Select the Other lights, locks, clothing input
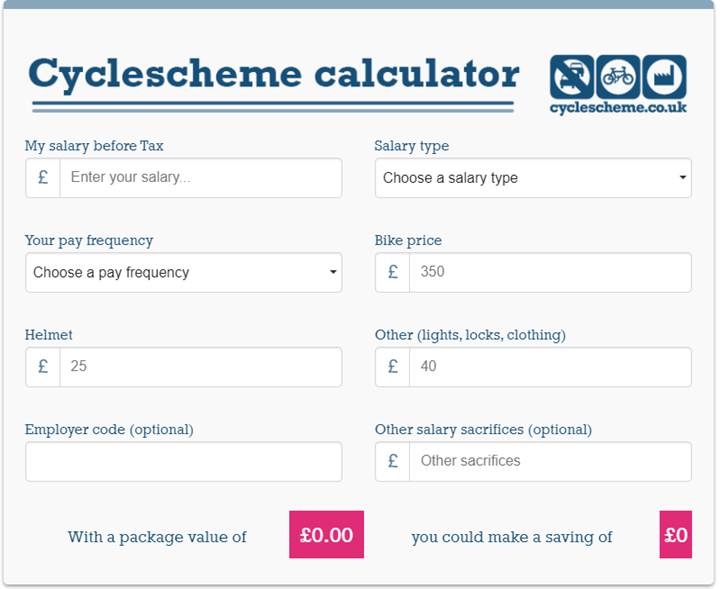This screenshot has width=720, height=589. pos(550,367)
